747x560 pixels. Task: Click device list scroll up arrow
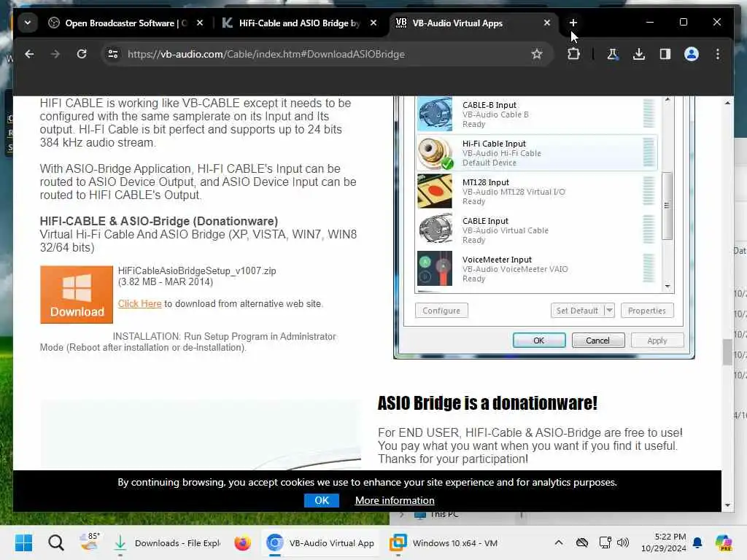click(667, 100)
